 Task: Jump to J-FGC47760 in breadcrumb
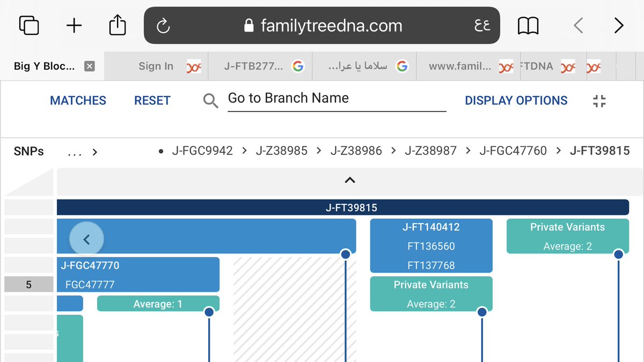click(513, 151)
